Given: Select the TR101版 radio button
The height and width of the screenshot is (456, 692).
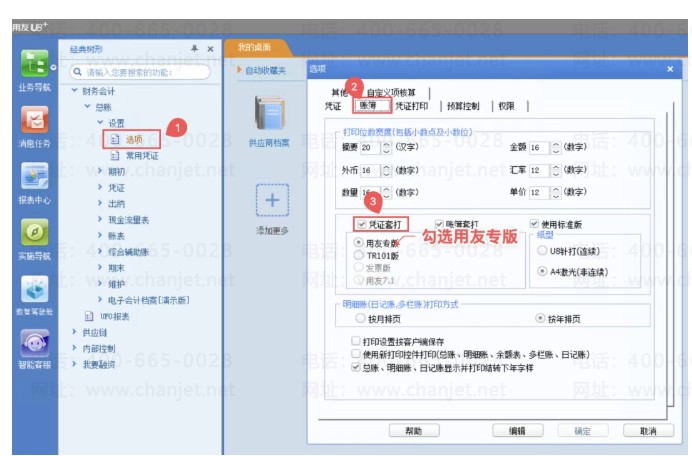Looking at the screenshot, I should 359,255.
